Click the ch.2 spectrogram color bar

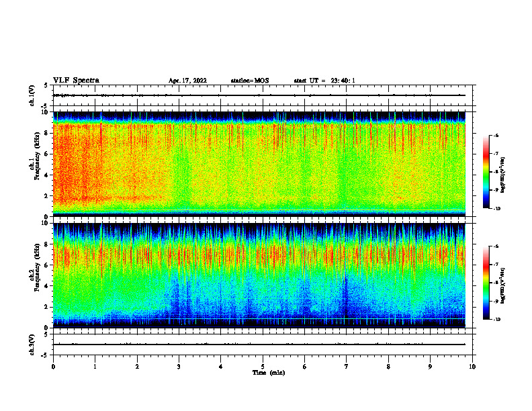click(486, 283)
